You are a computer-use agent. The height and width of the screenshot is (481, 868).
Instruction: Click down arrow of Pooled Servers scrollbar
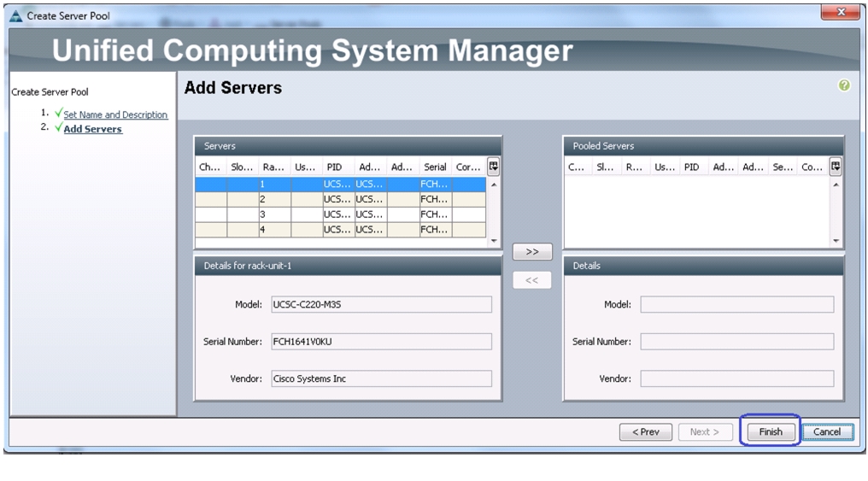tap(836, 241)
